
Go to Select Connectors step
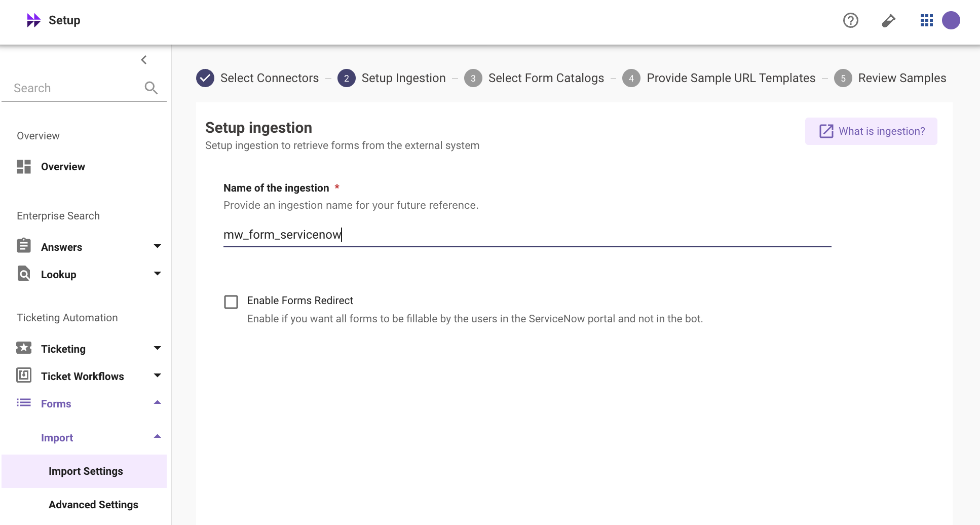pos(258,78)
